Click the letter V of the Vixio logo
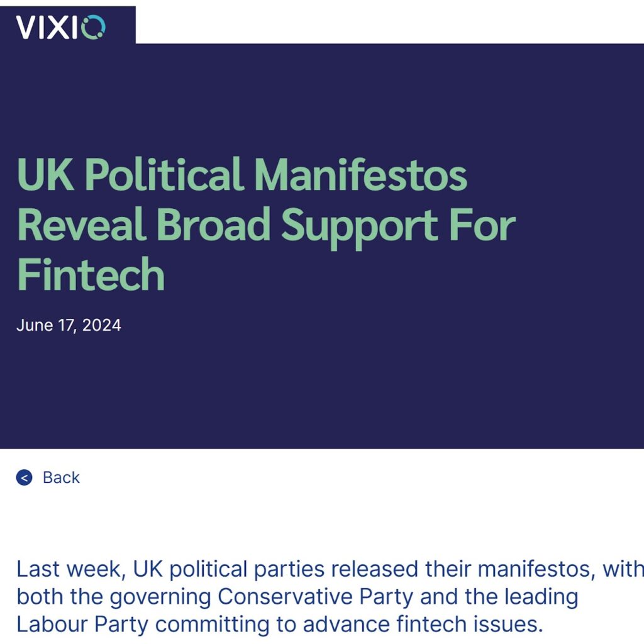644x644 pixels. coord(25,28)
